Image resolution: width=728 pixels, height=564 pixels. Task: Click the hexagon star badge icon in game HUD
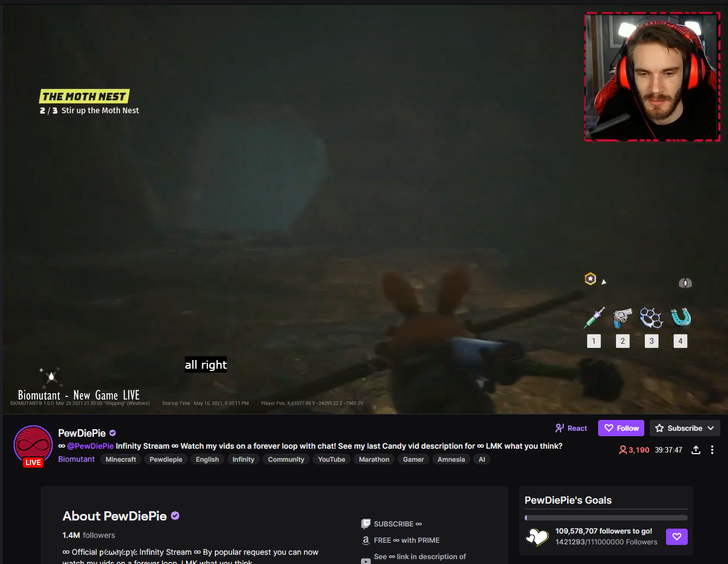click(x=590, y=279)
